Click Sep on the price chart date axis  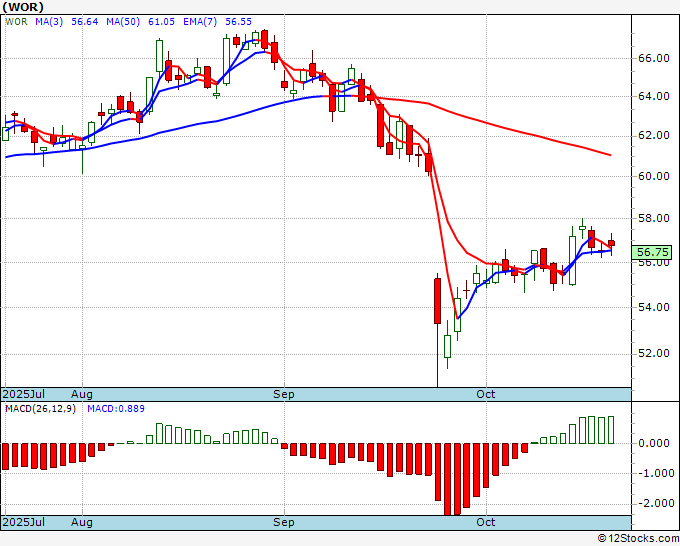(x=284, y=395)
